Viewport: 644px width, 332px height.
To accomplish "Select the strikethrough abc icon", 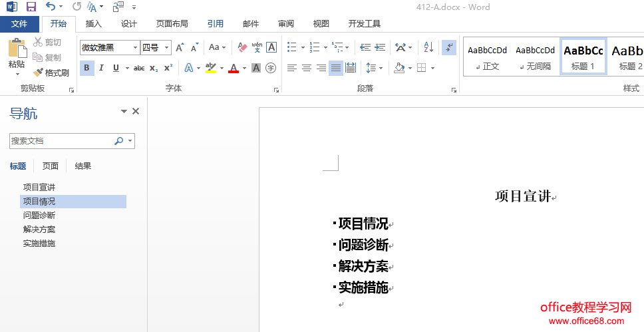I will 139,68.
